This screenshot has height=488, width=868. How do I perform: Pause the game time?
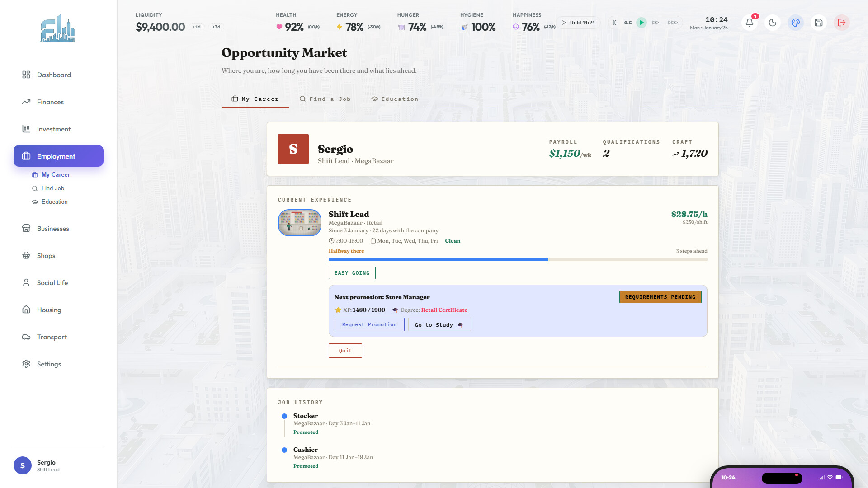[614, 23]
